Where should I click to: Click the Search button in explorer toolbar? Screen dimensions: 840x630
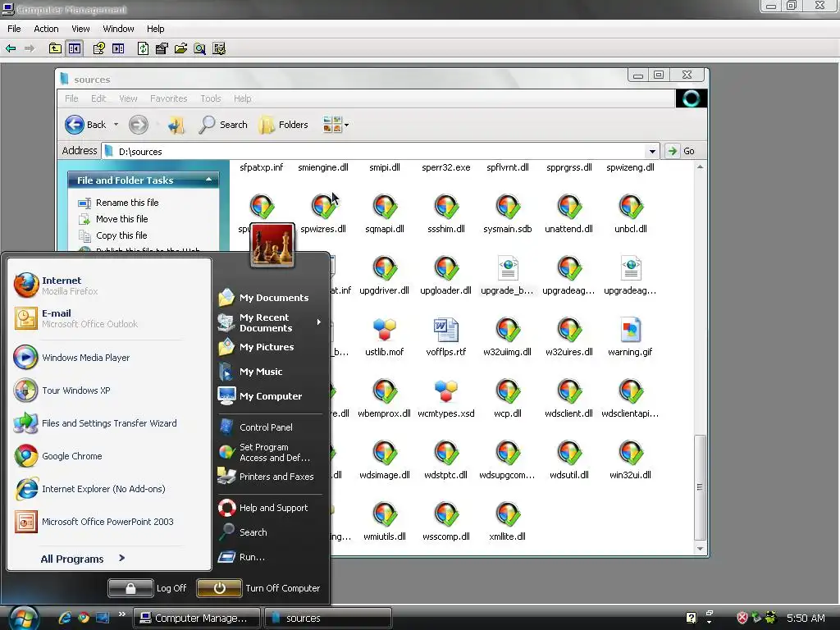pyautogui.click(x=223, y=125)
